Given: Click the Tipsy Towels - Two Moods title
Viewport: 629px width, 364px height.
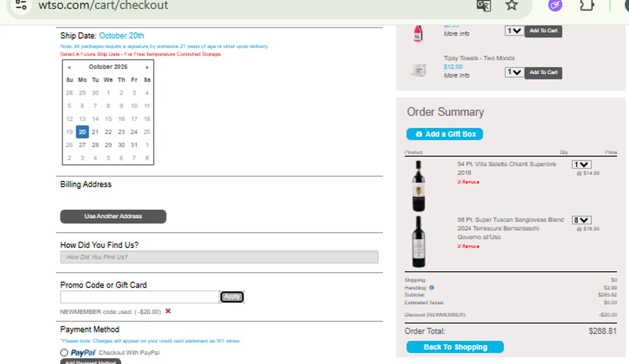Looking at the screenshot, I should coord(479,58).
